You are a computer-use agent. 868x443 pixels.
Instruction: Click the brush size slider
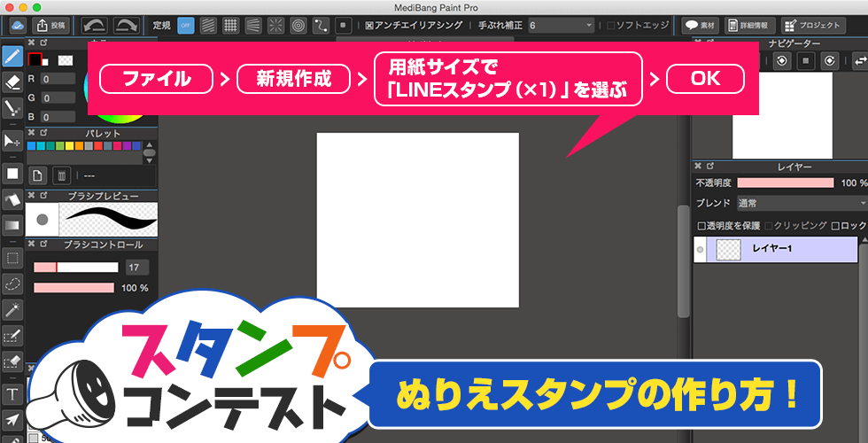point(76,268)
